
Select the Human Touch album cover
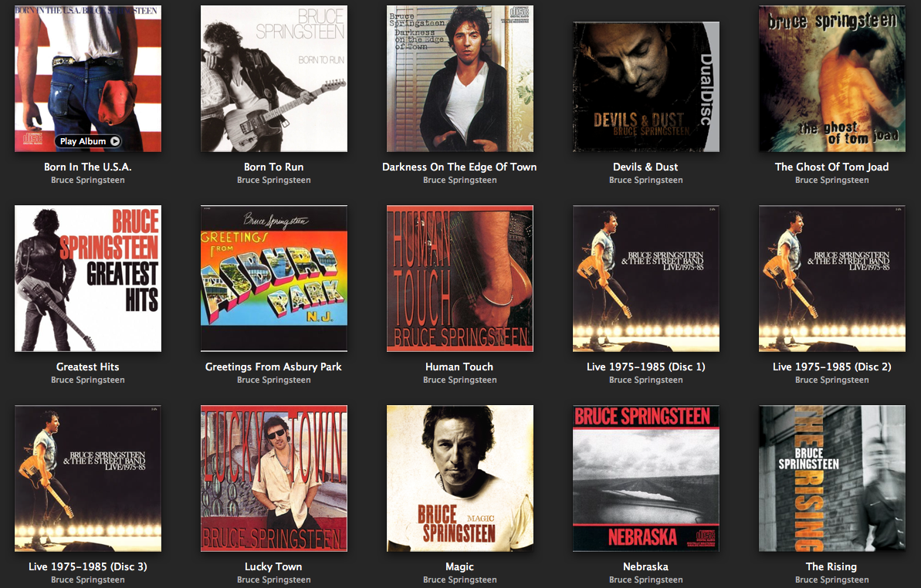pyautogui.click(x=460, y=278)
